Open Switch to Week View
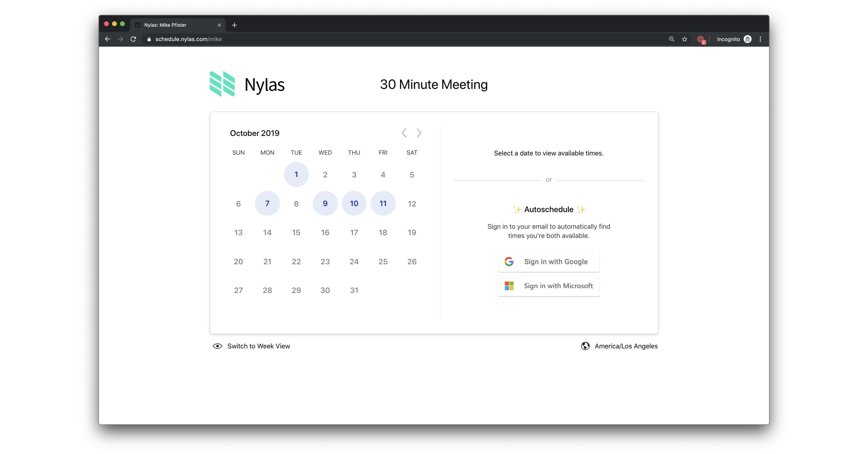The width and height of the screenshot is (868, 454). 258,346
